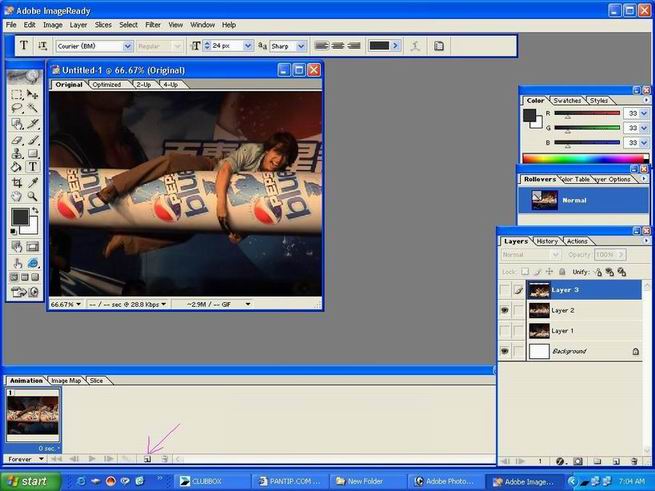The width and height of the screenshot is (655, 491).
Task: Select the Crop tool
Action: click(17, 183)
